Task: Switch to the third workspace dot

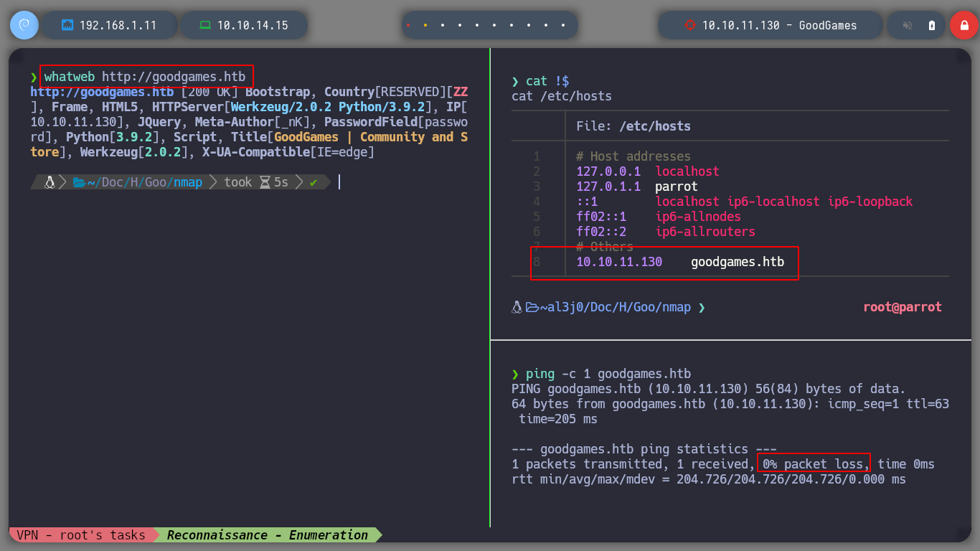Action: (x=443, y=25)
